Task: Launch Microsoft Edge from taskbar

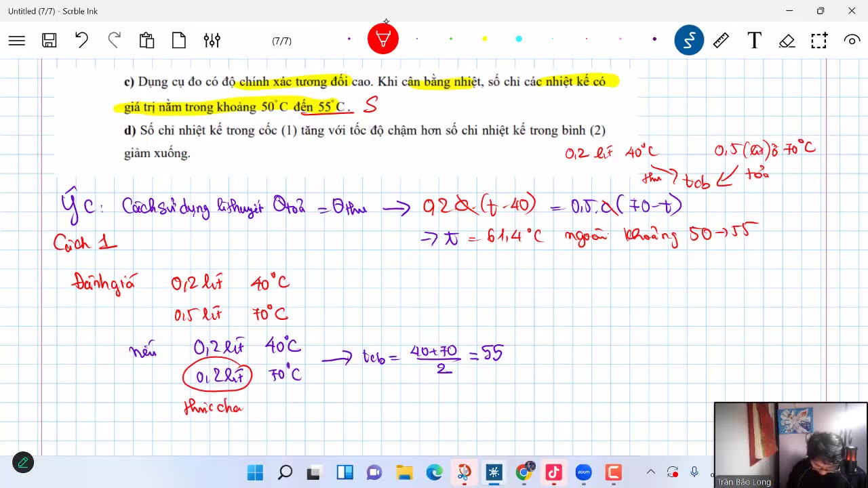Action: pyautogui.click(x=434, y=472)
